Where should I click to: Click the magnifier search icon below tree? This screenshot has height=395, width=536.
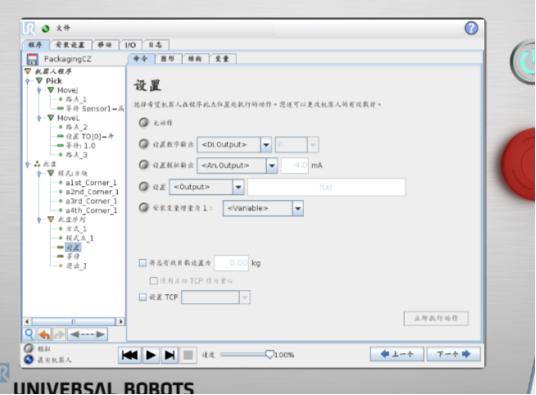(30, 333)
